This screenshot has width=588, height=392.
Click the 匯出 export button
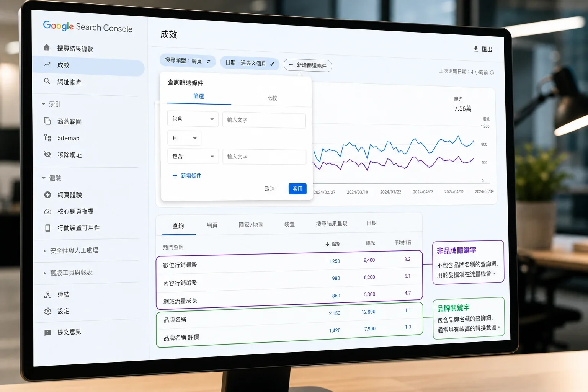tap(483, 49)
